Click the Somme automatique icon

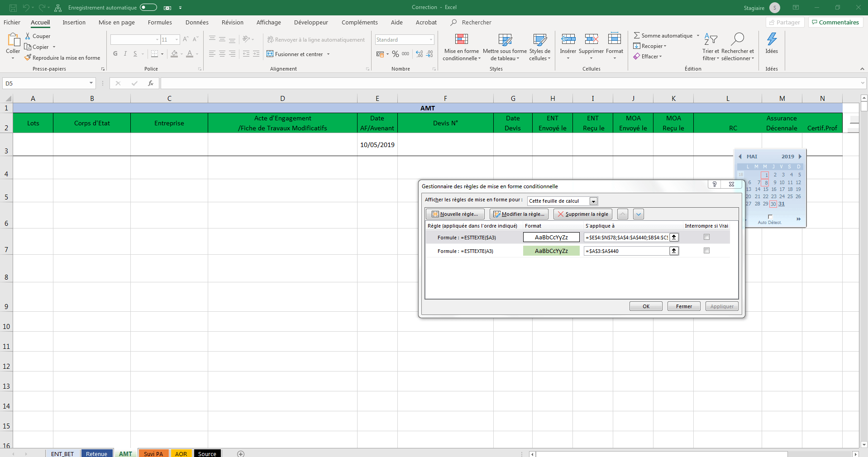pyautogui.click(x=637, y=35)
